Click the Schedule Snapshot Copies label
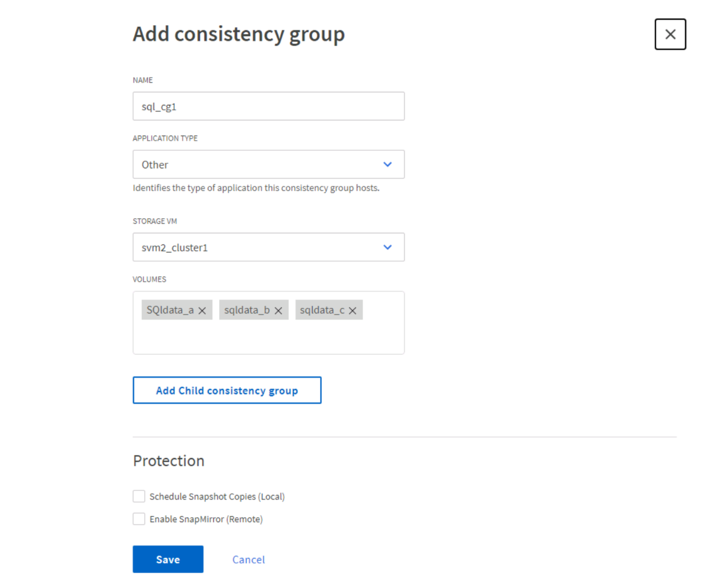The image size is (728, 585). coord(217,496)
